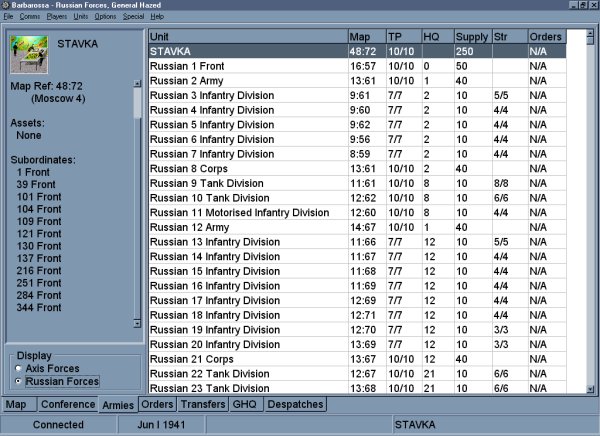Open the Units menu
This screenshot has height=436, width=600.
pyautogui.click(x=81, y=16)
